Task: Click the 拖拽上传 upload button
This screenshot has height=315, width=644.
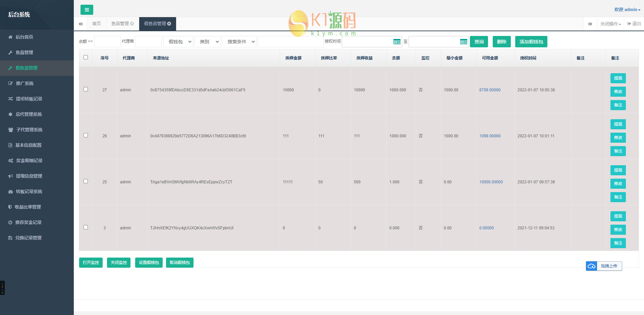Action: click(604, 266)
